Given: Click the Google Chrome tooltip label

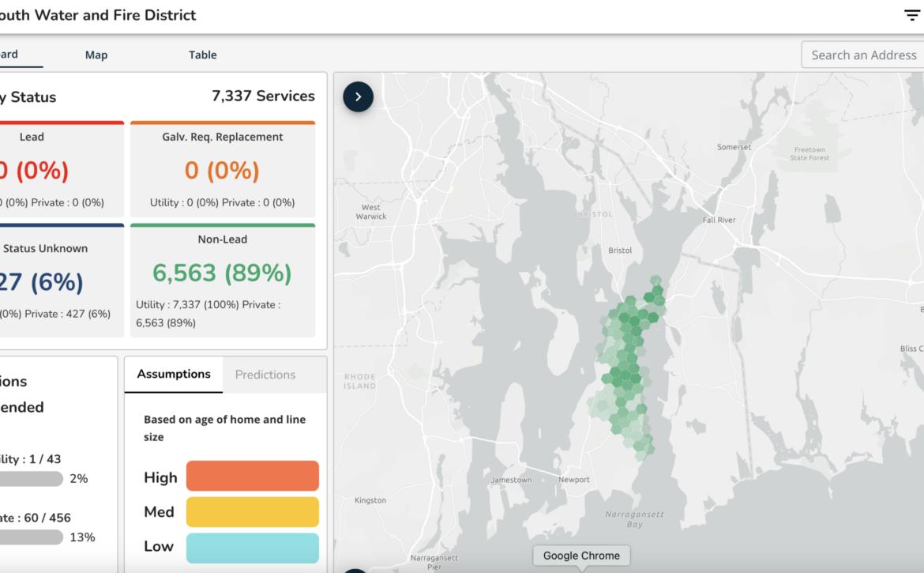Looking at the screenshot, I should pyautogui.click(x=581, y=556).
